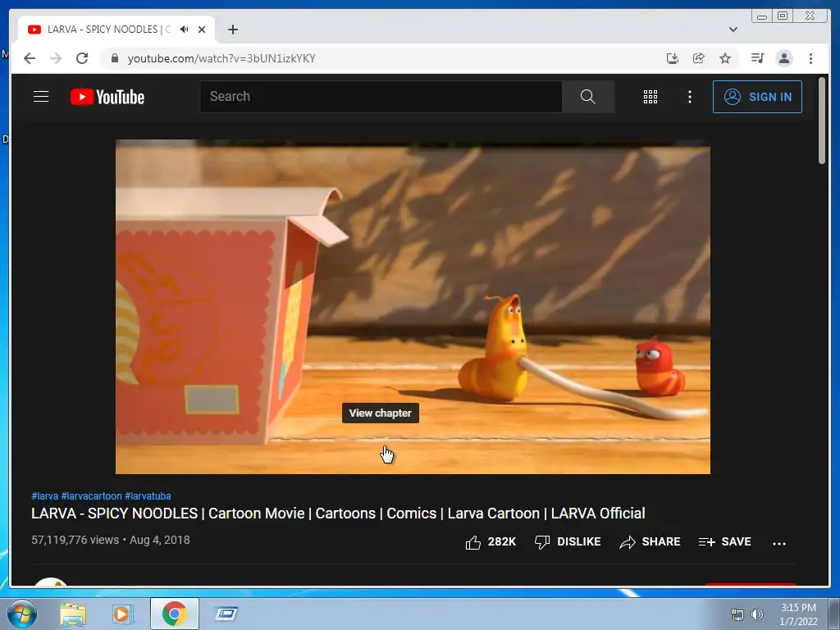Open Chrome profile avatar

coord(784,58)
